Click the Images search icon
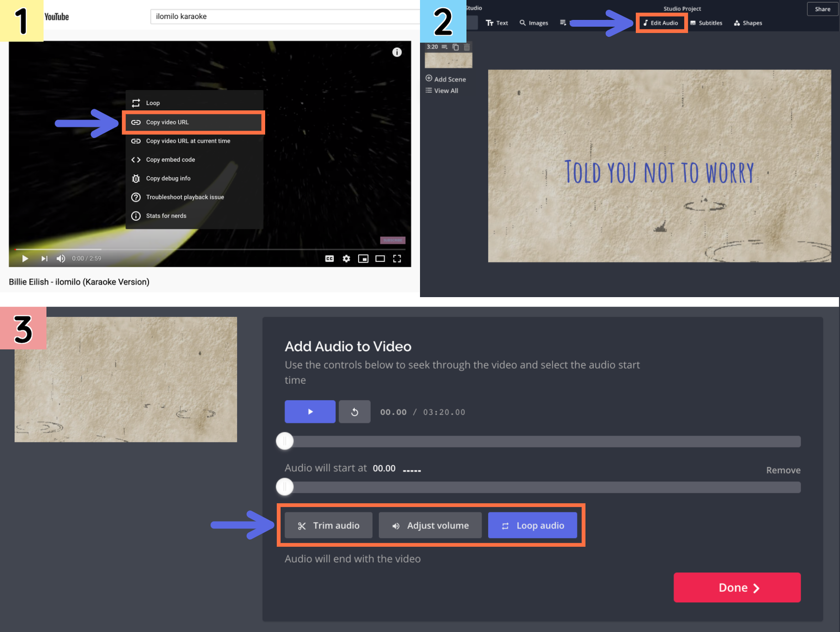 523,23
